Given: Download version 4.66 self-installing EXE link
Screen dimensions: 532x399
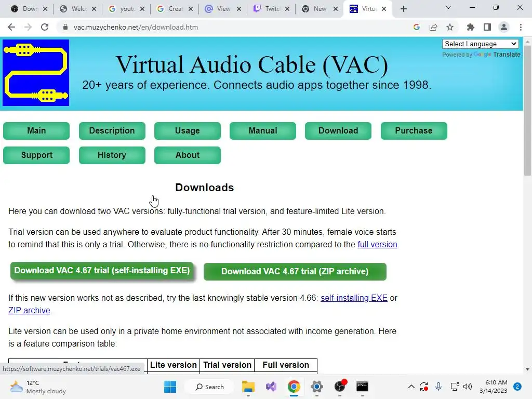Looking at the screenshot, I should point(354,298).
